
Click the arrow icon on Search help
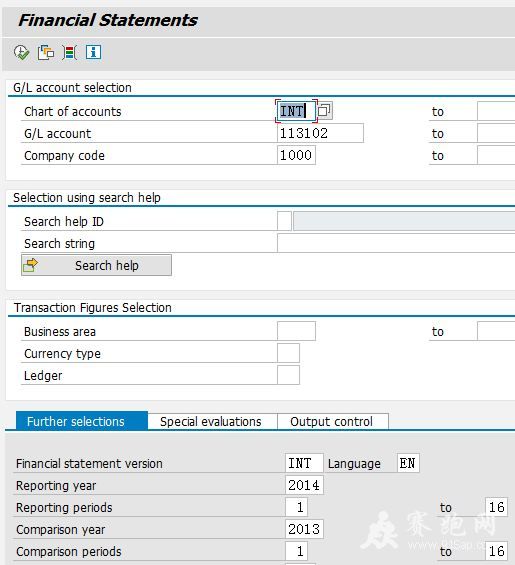click(30, 265)
